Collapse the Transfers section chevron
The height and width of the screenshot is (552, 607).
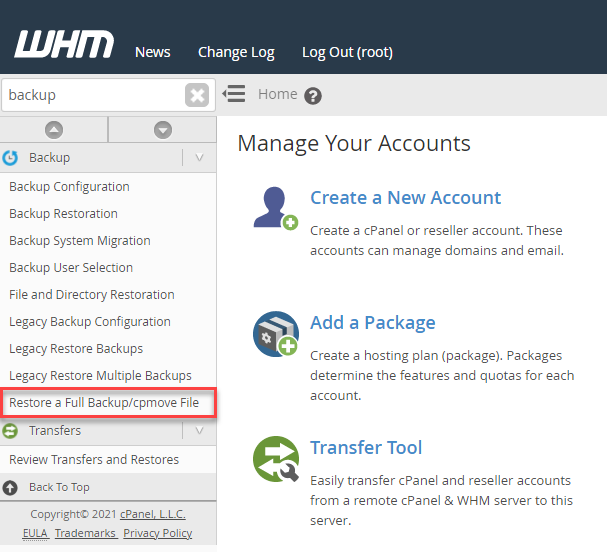pyautogui.click(x=199, y=431)
